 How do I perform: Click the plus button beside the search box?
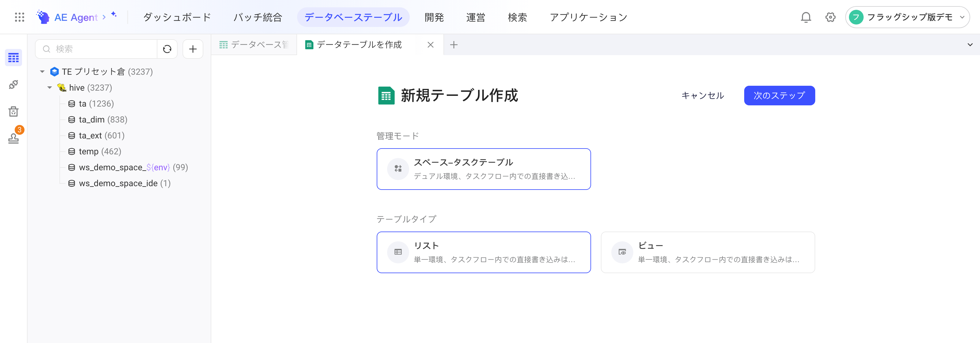pos(193,49)
